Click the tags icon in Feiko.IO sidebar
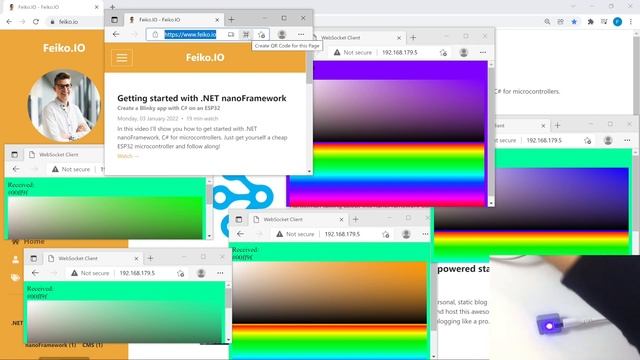The width and height of the screenshot is (640, 360). (16, 278)
